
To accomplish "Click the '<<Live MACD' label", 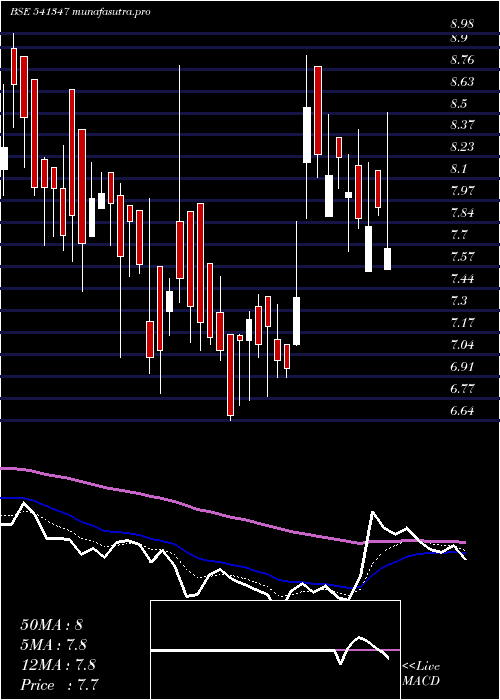I will coord(421,674).
